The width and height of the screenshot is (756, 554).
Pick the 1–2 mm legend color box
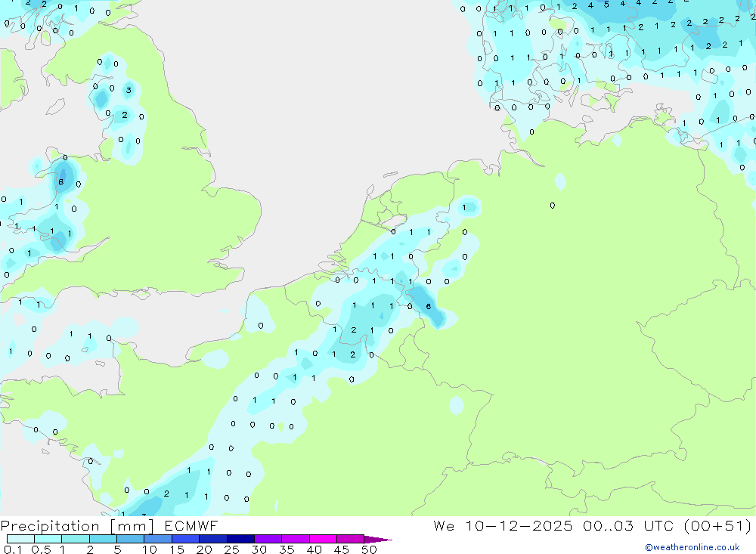coord(75,539)
